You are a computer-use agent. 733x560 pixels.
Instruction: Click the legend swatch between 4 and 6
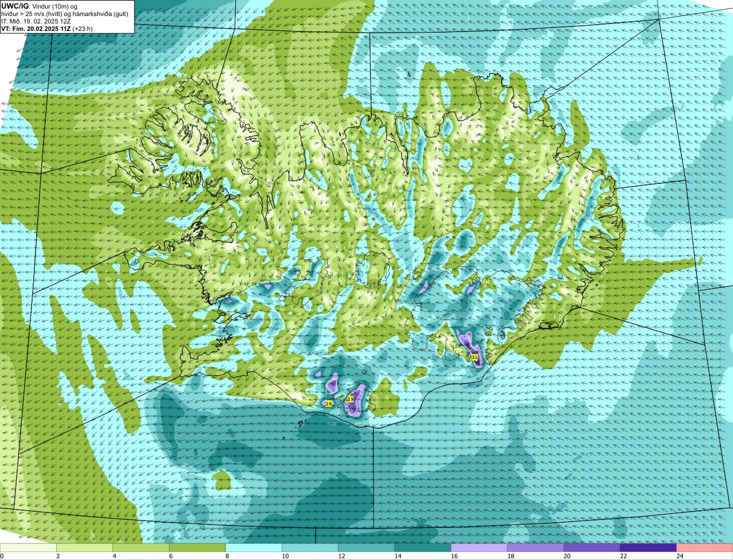[x=141, y=548]
